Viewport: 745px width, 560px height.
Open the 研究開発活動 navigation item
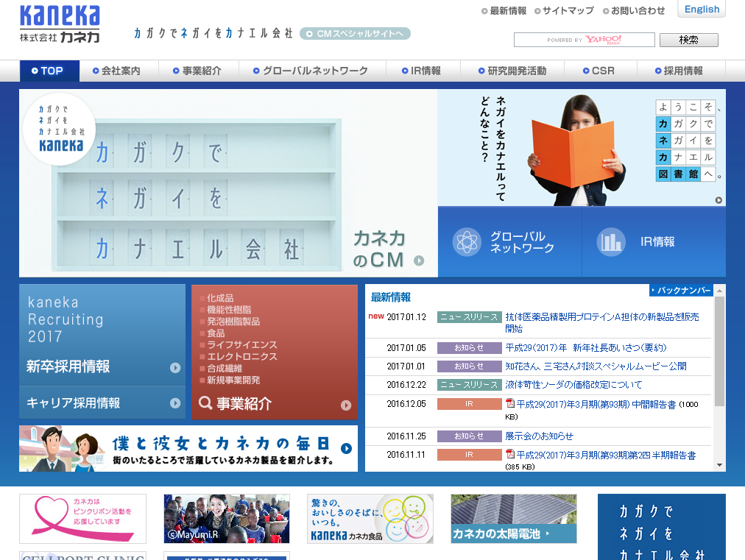[512, 71]
